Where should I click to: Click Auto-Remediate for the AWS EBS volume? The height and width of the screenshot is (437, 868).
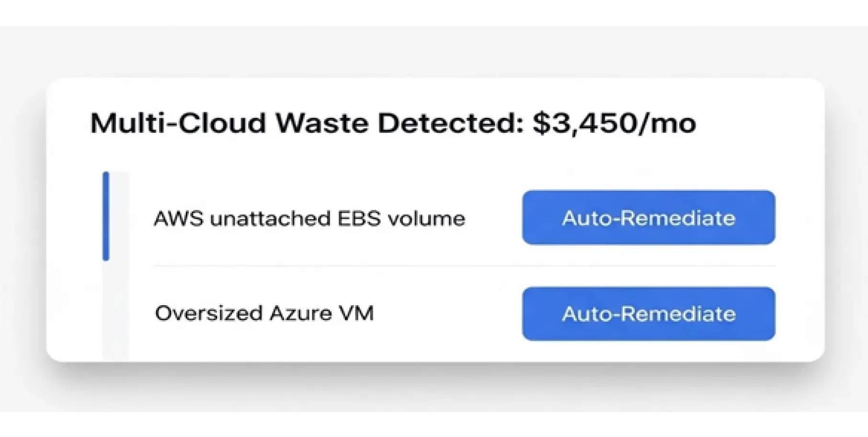pos(648,218)
